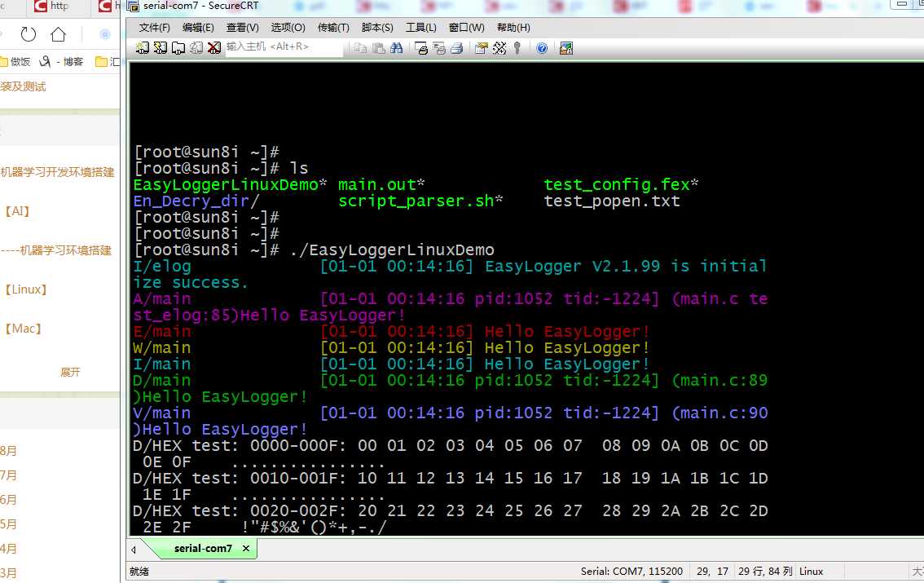Click the Reconnect session icon
The image size is (924, 583).
coord(196,48)
